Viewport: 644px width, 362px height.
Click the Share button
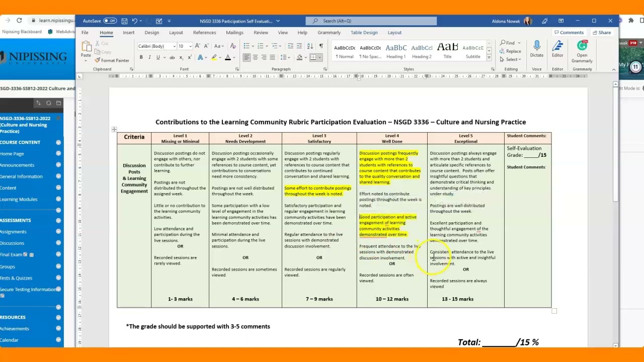[x=601, y=33]
